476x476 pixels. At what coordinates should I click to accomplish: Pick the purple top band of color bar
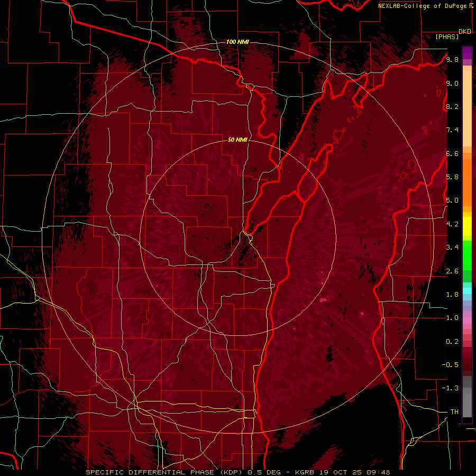(x=467, y=53)
